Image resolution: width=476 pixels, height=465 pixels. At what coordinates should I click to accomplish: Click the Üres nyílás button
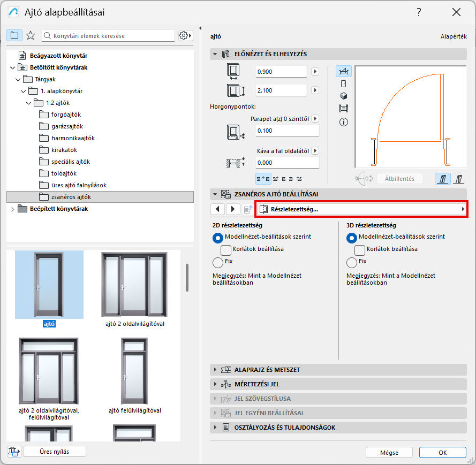pos(54,451)
